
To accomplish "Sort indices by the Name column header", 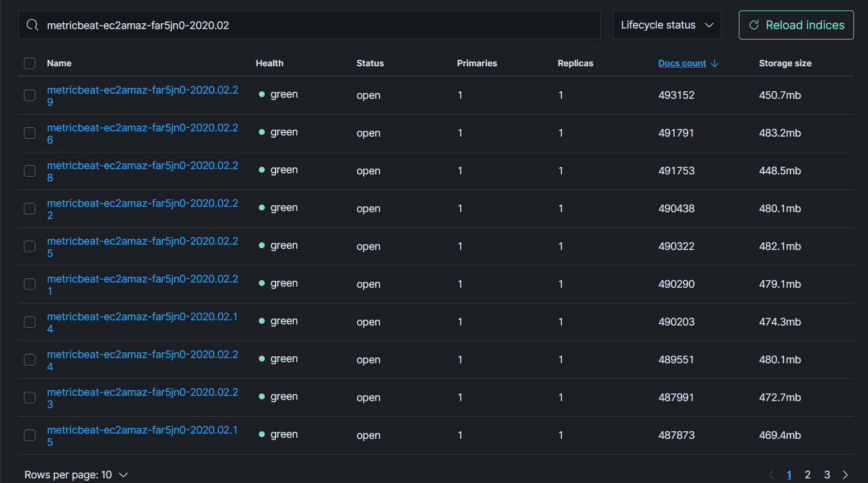I will 59,63.
